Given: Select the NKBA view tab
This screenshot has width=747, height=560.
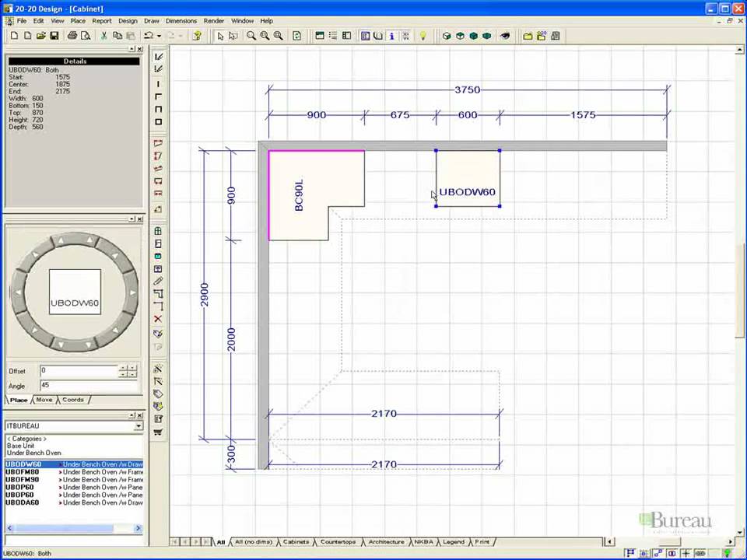Looking at the screenshot, I should pos(423,542).
